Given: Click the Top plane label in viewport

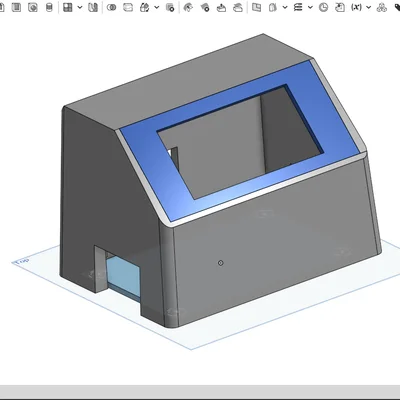Looking at the screenshot, I should [23, 261].
